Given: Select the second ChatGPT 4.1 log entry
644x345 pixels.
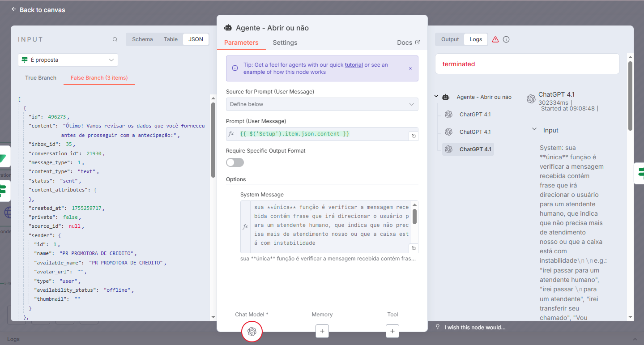Looking at the screenshot, I should [475, 132].
